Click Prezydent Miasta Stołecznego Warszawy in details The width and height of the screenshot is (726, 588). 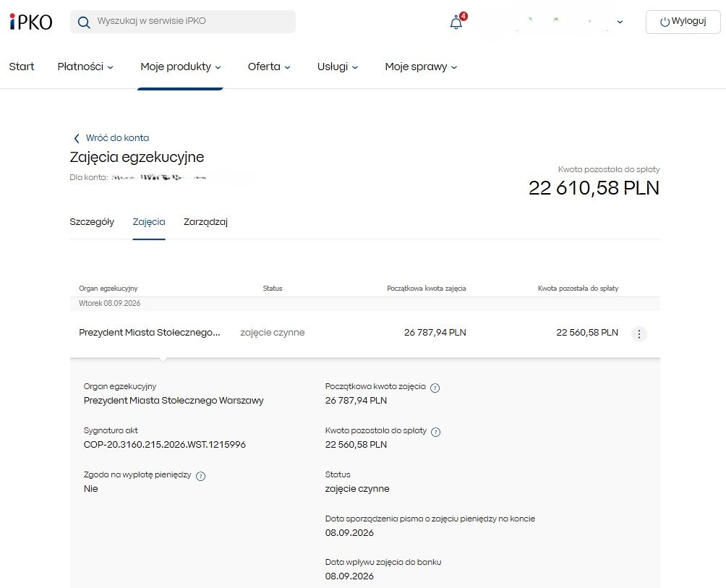[x=174, y=401]
